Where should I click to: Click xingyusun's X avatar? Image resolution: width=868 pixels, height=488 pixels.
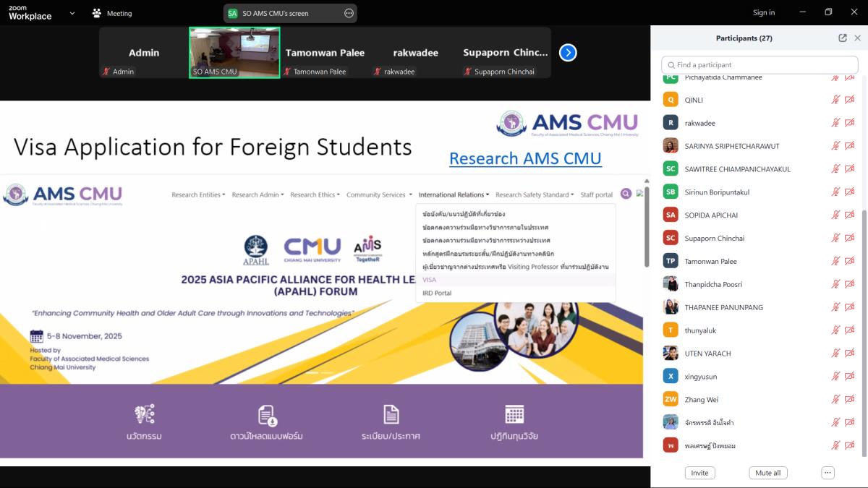pos(671,376)
